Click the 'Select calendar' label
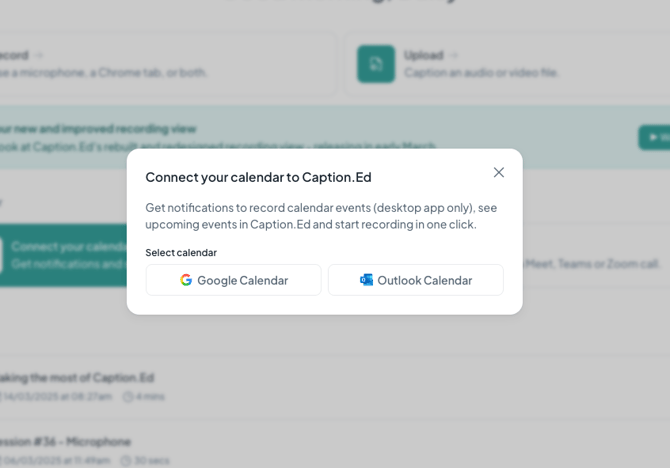 point(181,252)
